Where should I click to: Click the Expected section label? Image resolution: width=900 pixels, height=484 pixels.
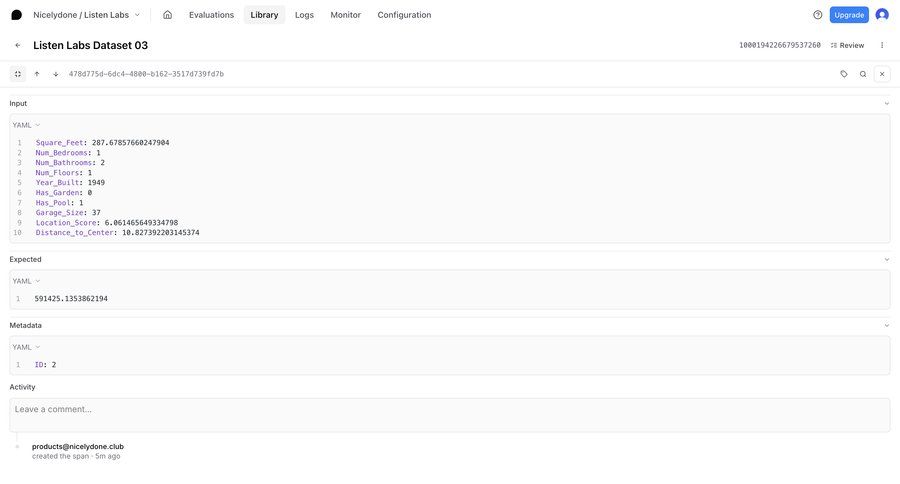click(25, 260)
